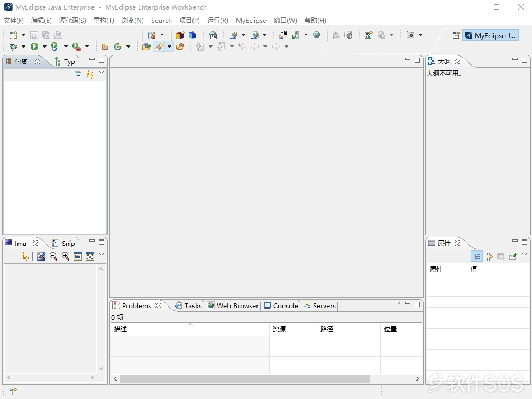Screen dimensions: 532x399
Task: Click Fit Image to window icon
Action: click(x=90, y=256)
